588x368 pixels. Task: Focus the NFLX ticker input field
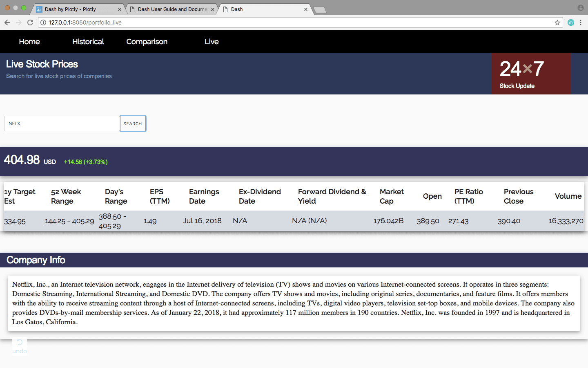coord(62,123)
